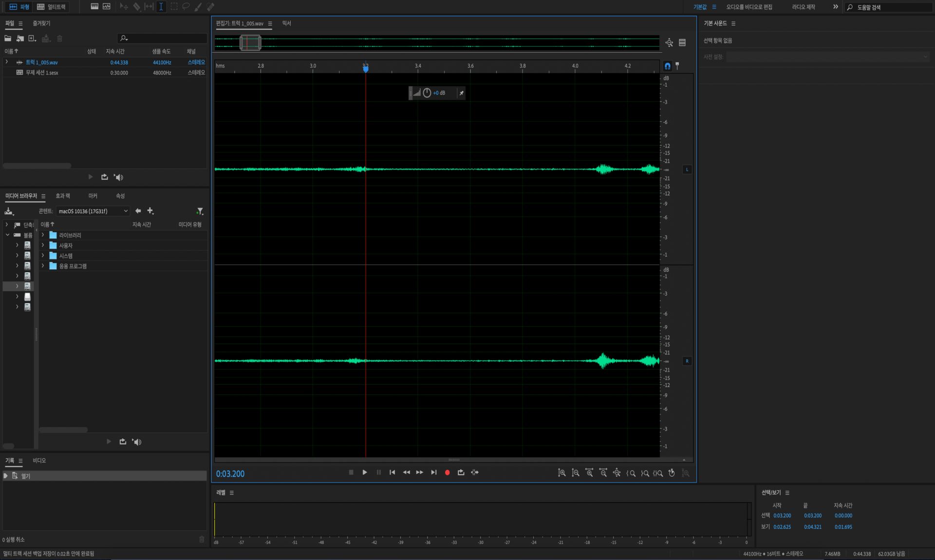The image size is (935, 560).
Task: Toggle left channel L enable button
Action: tap(687, 169)
